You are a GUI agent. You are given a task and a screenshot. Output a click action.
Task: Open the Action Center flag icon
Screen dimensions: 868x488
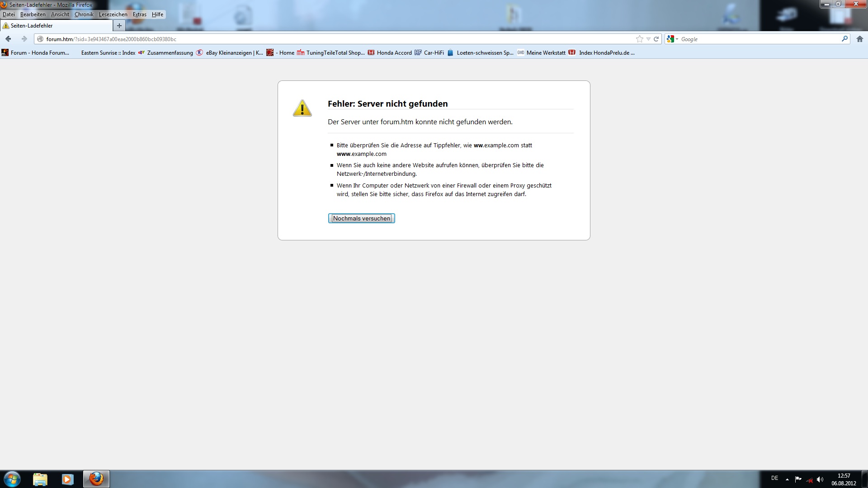click(x=798, y=479)
